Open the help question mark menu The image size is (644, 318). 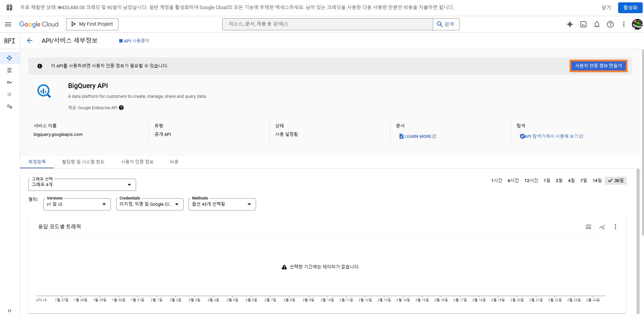click(x=610, y=24)
